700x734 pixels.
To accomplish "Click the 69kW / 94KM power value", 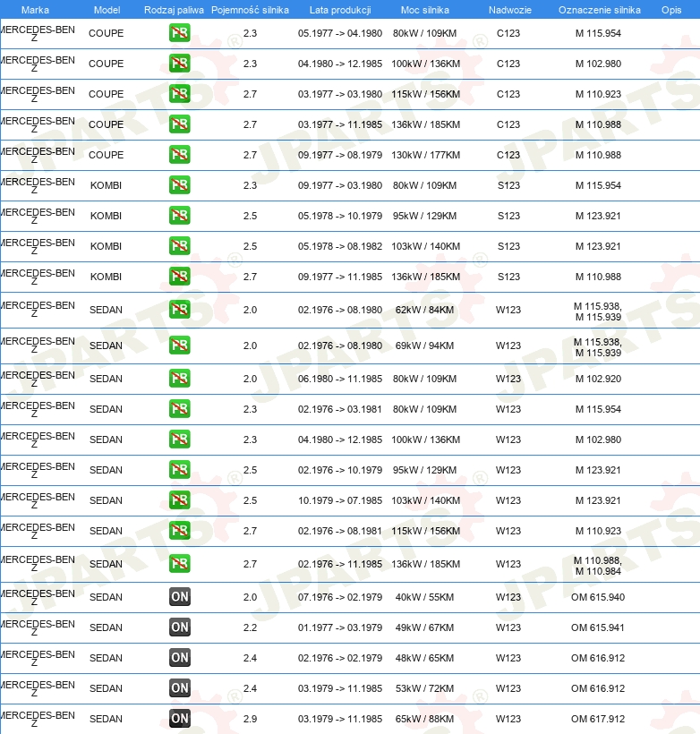I will 424,346.
